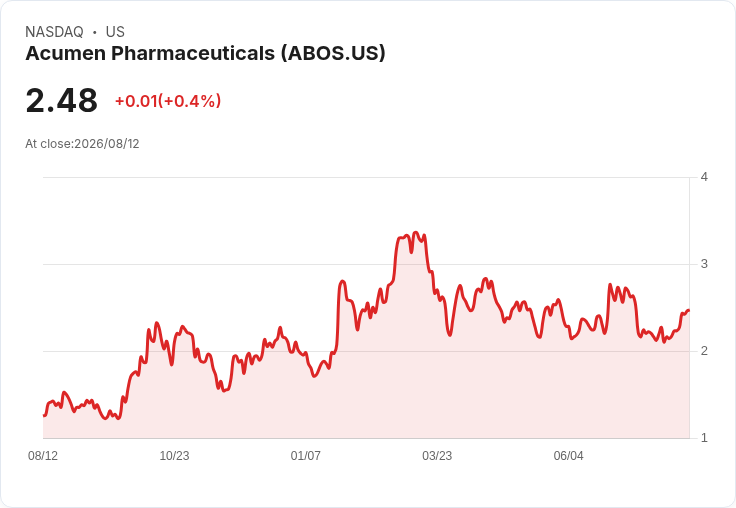Click the 08/12 x-axis date label
Screen dimensions: 736x508
(x=43, y=456)
